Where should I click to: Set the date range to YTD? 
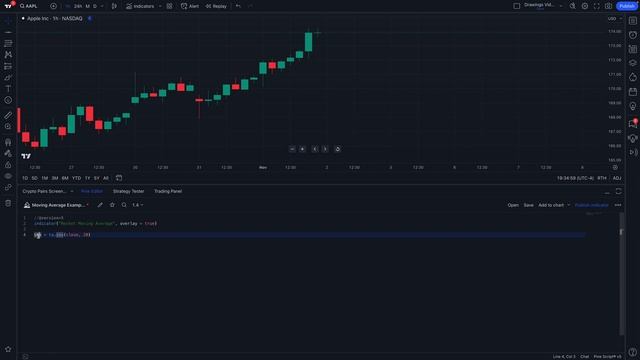76,178
